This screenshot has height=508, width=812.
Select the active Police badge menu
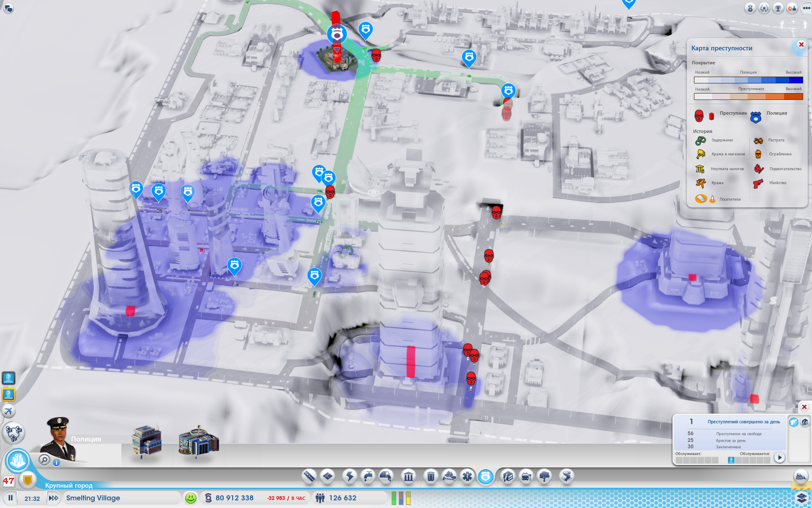click(486, 477)
